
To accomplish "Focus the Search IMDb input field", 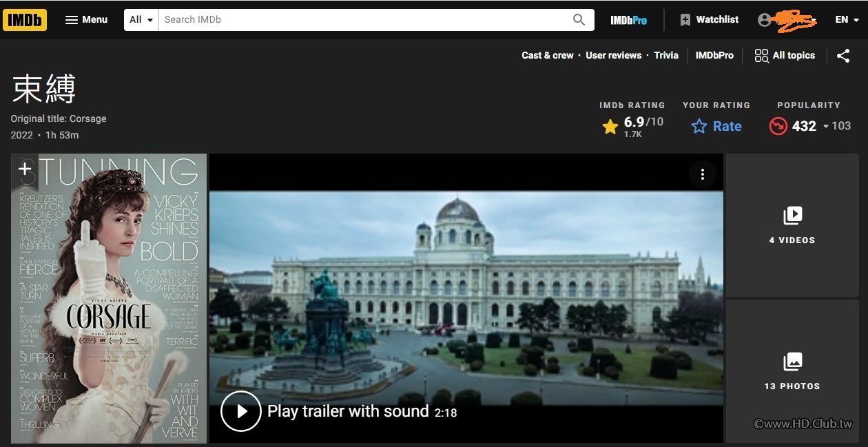I will [x=362, y=19].
